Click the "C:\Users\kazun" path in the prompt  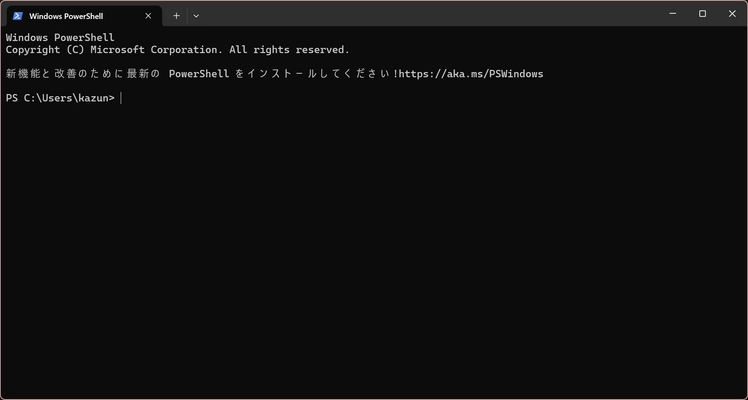(x=65, y=98)
